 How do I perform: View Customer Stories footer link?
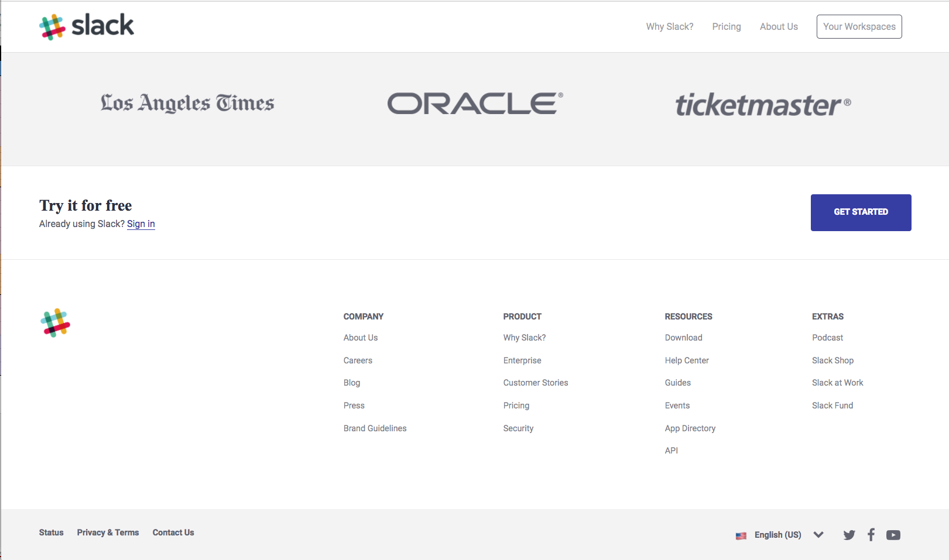[x=536, y=383]
